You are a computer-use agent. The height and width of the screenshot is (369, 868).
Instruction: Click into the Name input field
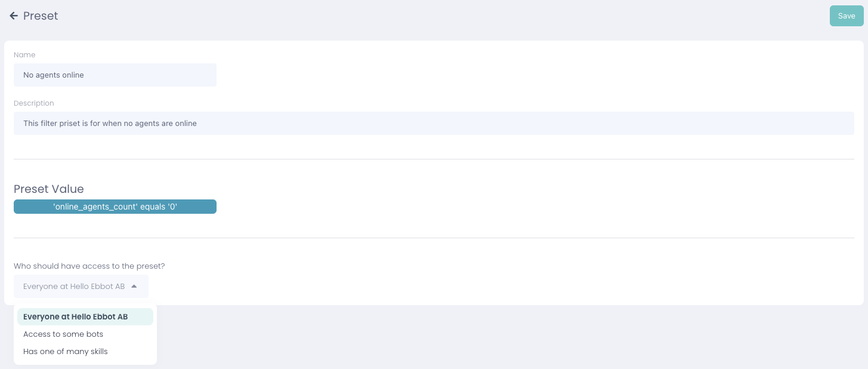115,75
